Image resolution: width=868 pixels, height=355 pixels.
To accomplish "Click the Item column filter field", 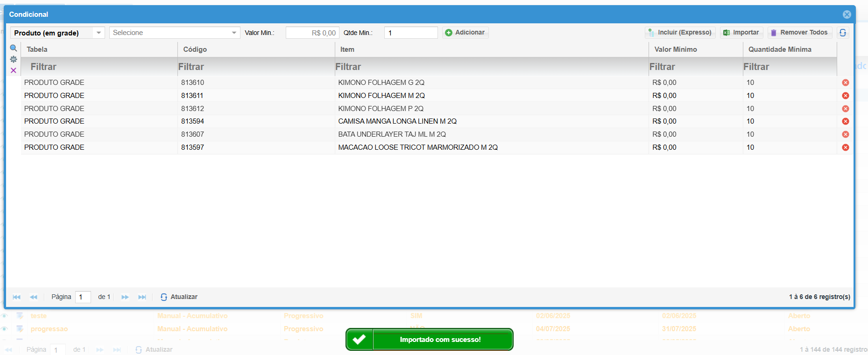I will tap(490, 67).
